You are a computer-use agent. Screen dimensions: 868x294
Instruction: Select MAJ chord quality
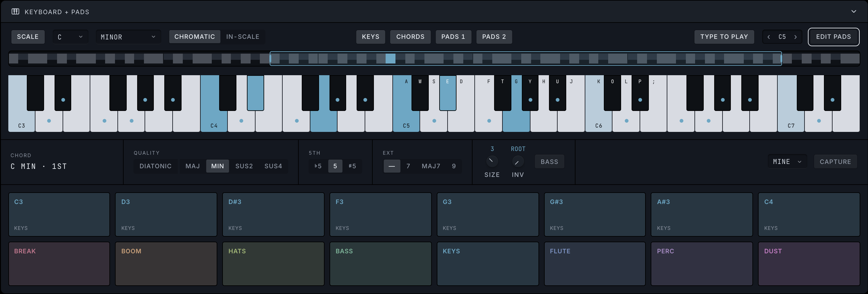(192, 166)
